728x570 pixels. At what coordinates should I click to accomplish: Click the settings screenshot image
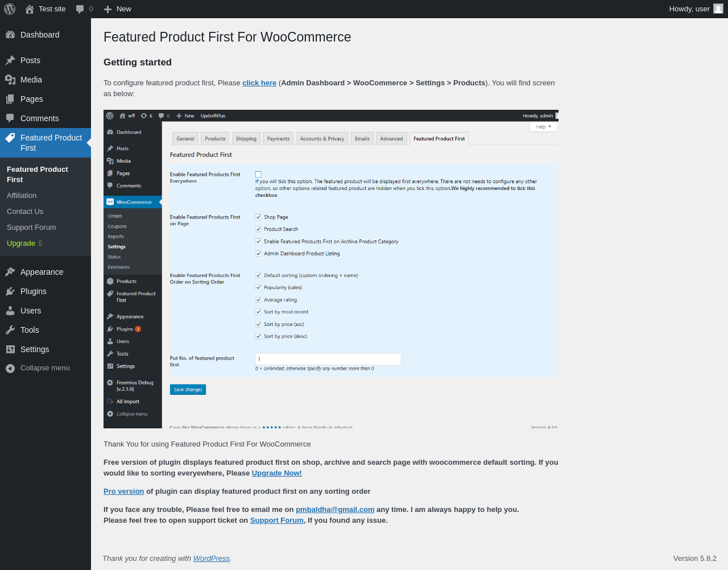tap(331, 269)
